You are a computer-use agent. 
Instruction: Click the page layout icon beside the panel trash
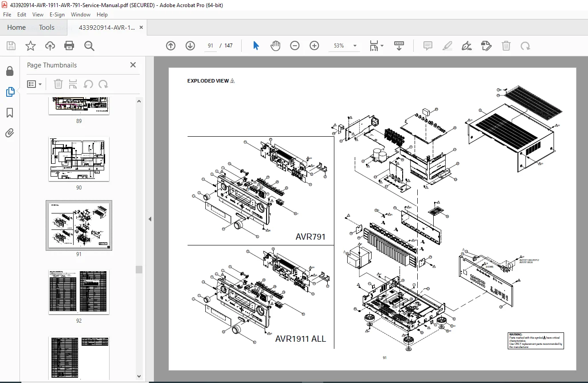[x=73, y=84]
